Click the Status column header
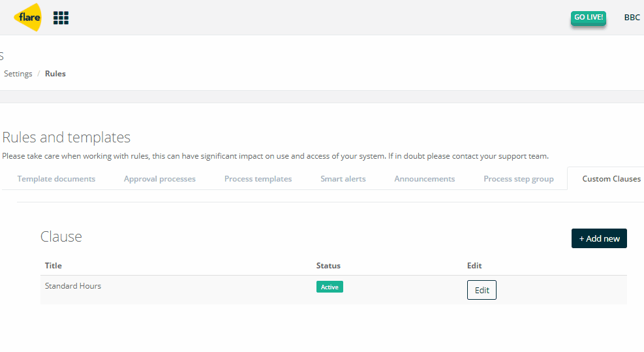This screenshot has height=352, width=644. click(x=328, y=266)
